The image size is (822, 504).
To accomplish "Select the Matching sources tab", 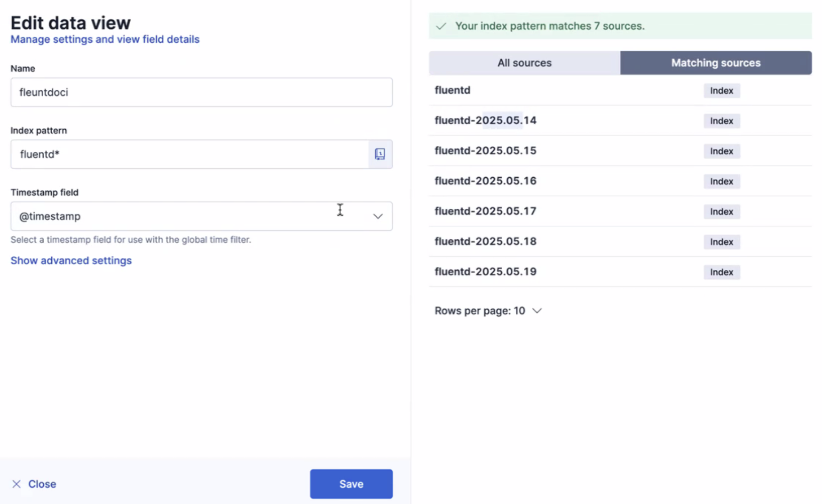I will coord(716,63).
